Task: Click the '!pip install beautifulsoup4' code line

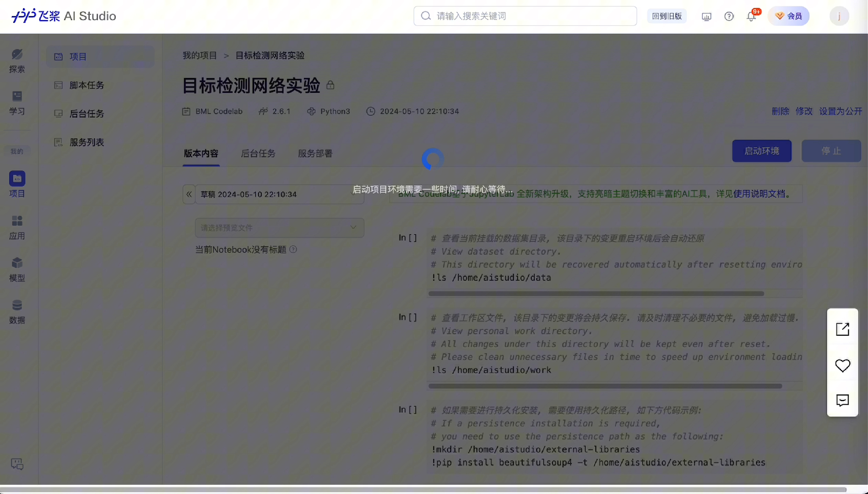Action: 598,462
